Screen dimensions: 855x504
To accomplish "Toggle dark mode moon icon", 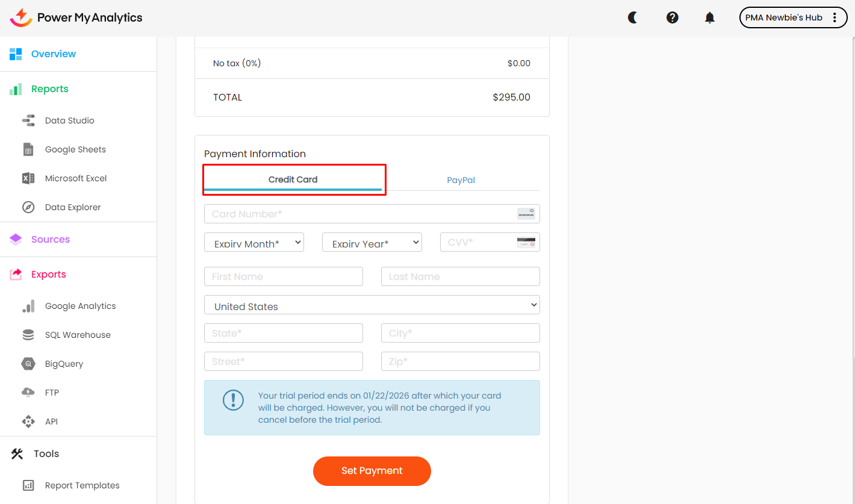I will [632, 17].
